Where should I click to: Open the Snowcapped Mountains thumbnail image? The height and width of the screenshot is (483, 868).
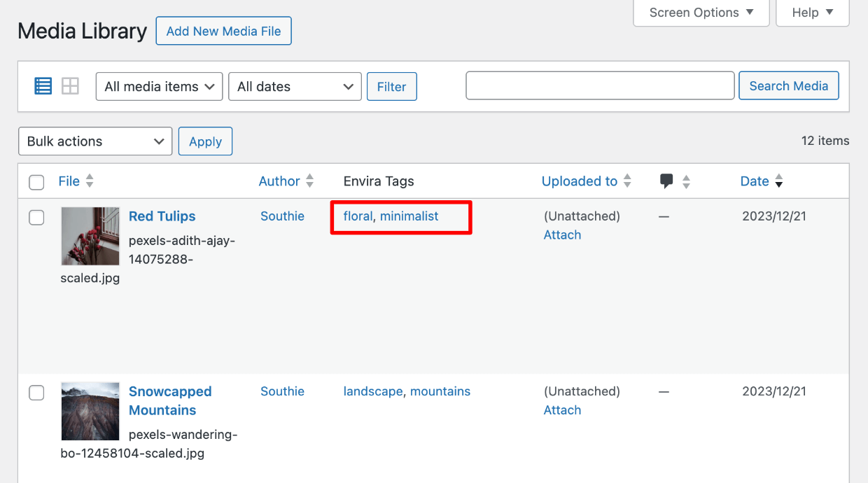coord(90,411)
